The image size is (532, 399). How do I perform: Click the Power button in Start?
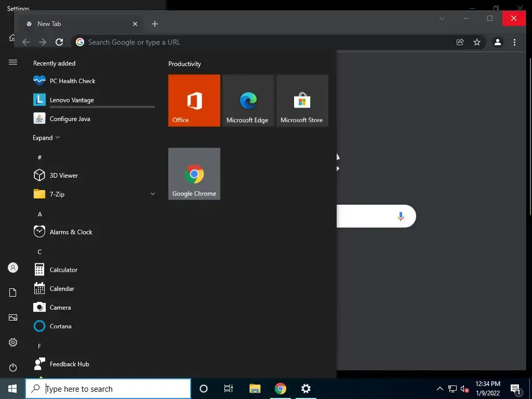point(13,367)
